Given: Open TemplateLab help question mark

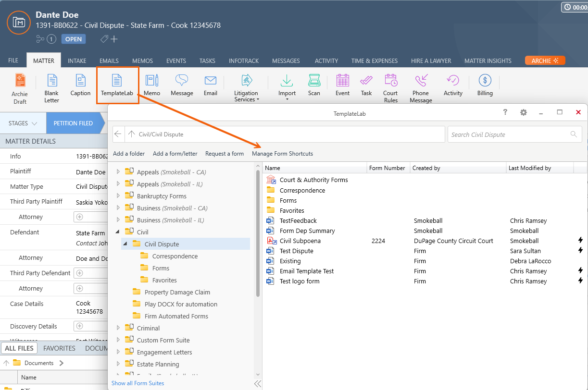Looking at the screenshot, I should pyautogui.click(x=505, y=112).
